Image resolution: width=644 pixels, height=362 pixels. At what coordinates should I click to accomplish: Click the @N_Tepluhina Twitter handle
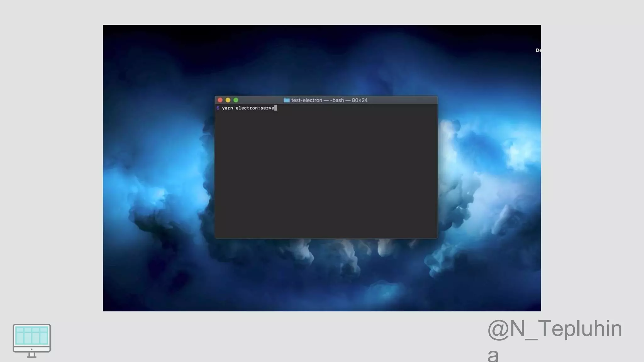pyautogui.click(x=555, y=329)
